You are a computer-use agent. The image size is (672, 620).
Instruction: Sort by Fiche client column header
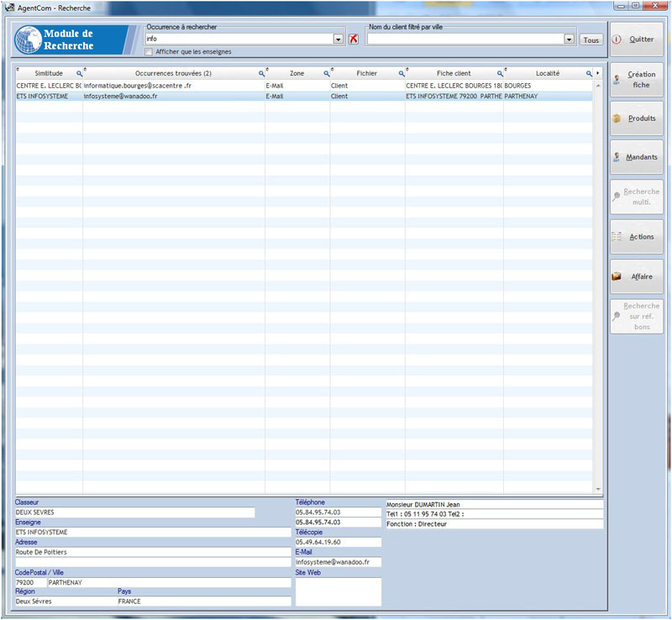454,73
